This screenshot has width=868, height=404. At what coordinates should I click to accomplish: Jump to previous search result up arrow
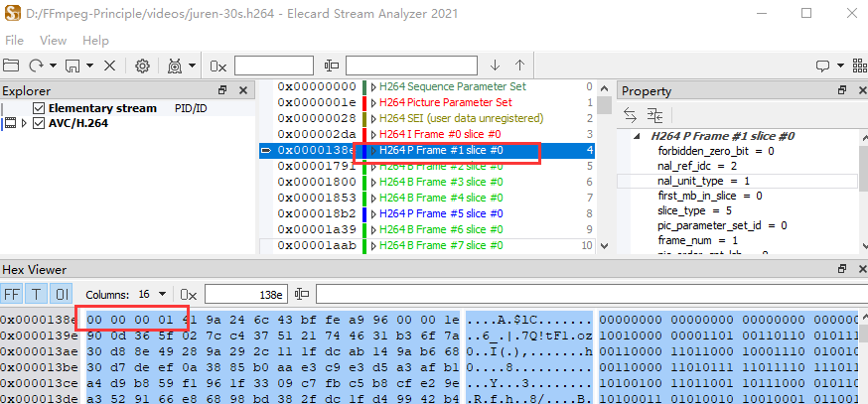coord(519,66)
